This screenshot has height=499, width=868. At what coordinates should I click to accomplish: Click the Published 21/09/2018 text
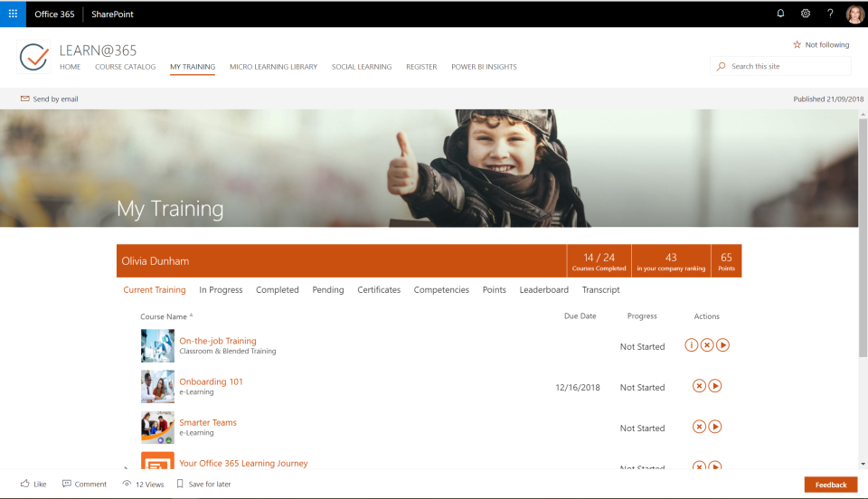[x=828, y=99]
